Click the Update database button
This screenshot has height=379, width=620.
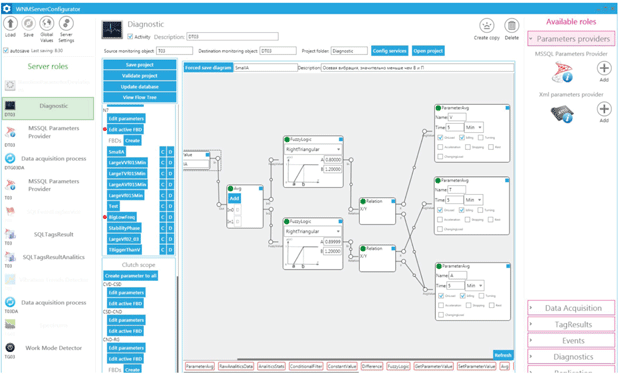140,87
